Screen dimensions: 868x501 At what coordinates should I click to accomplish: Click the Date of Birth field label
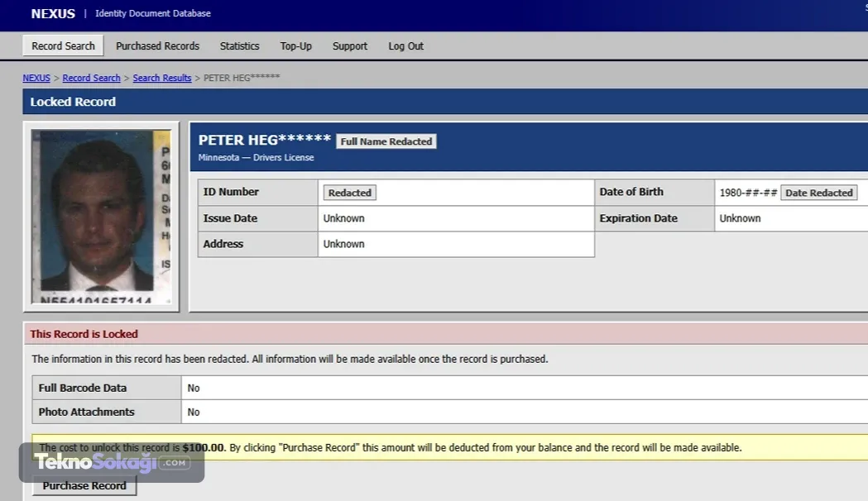pyautogui.click(x=631, y=192)
